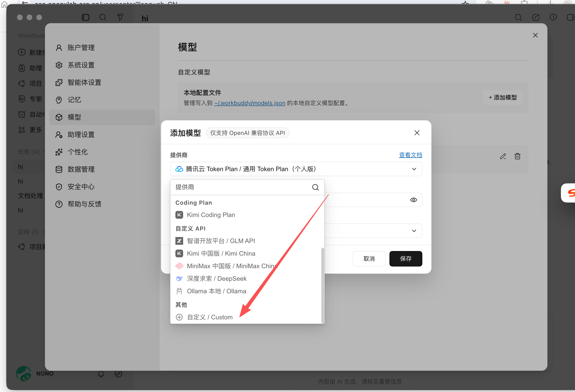Click the 保存 button
Image resolution: width=575 pixels, height=392 pixels.
[x=406, y=259]
